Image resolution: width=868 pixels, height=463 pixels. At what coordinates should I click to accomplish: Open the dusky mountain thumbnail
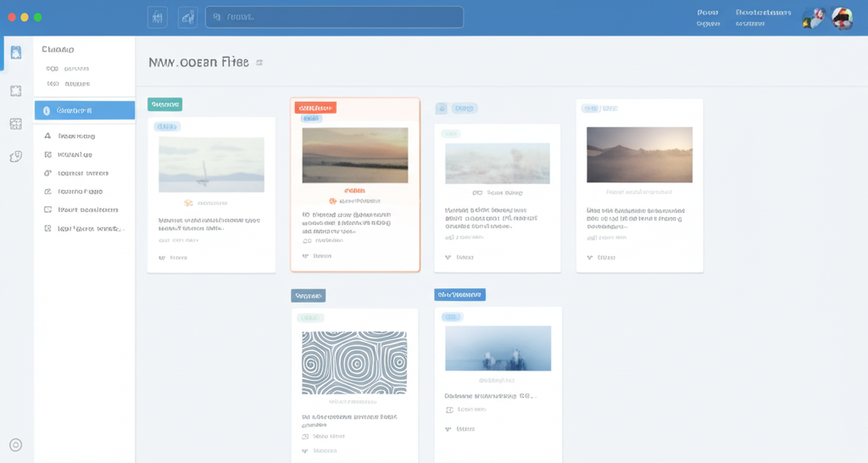click(639, 154)
